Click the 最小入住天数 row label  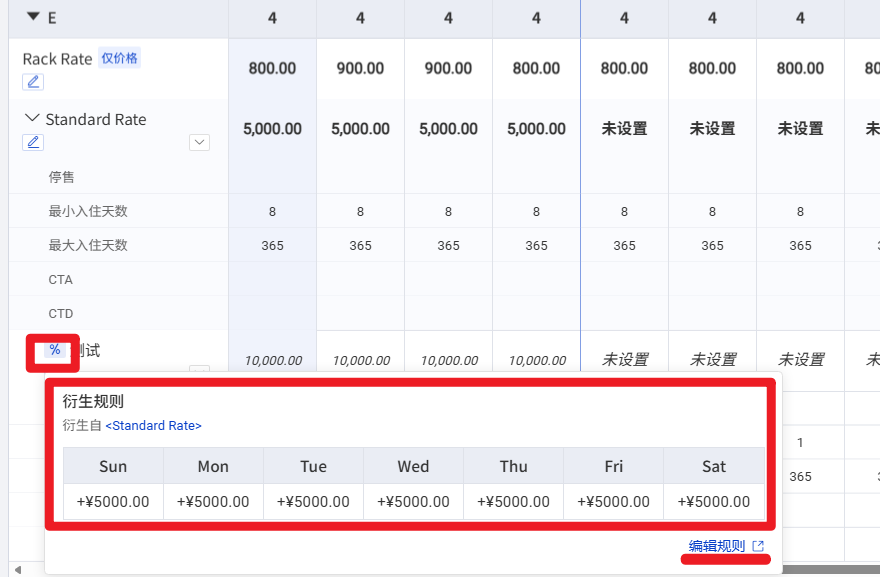[88, 211]
